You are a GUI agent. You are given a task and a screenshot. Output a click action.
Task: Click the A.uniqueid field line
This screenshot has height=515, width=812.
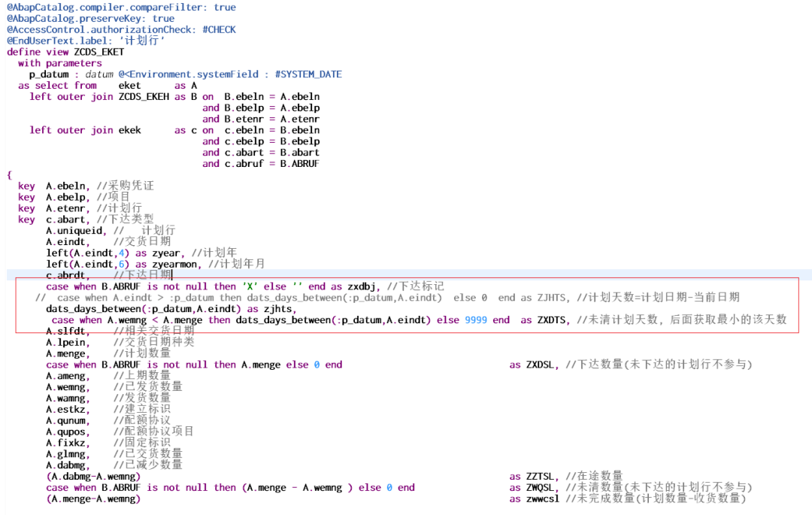tap(111, 231)
